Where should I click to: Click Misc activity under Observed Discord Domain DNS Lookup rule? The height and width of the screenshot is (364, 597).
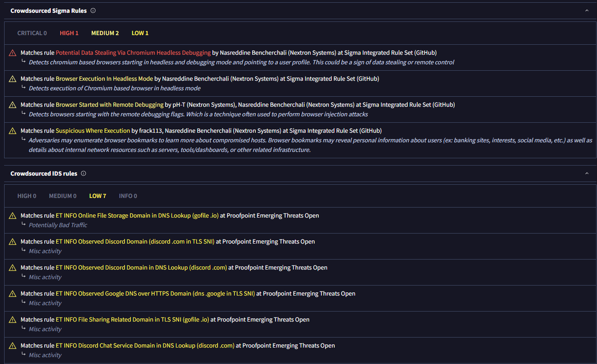(x=45, y=277)
